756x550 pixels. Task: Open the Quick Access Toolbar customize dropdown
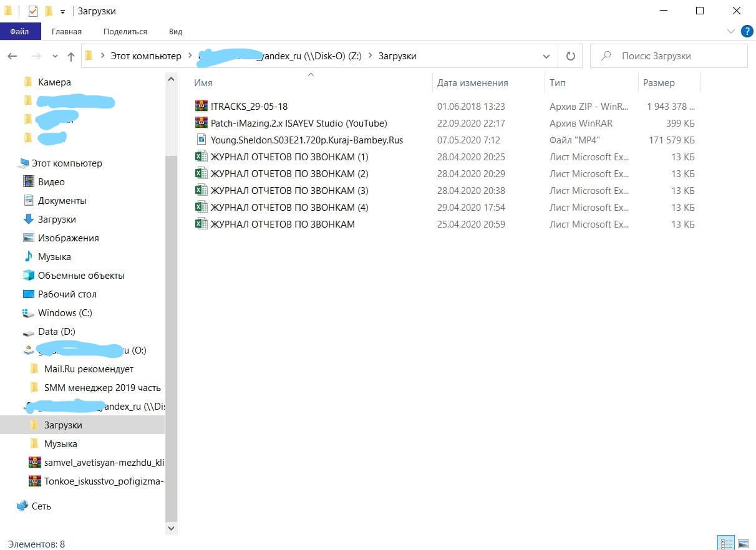62,12
